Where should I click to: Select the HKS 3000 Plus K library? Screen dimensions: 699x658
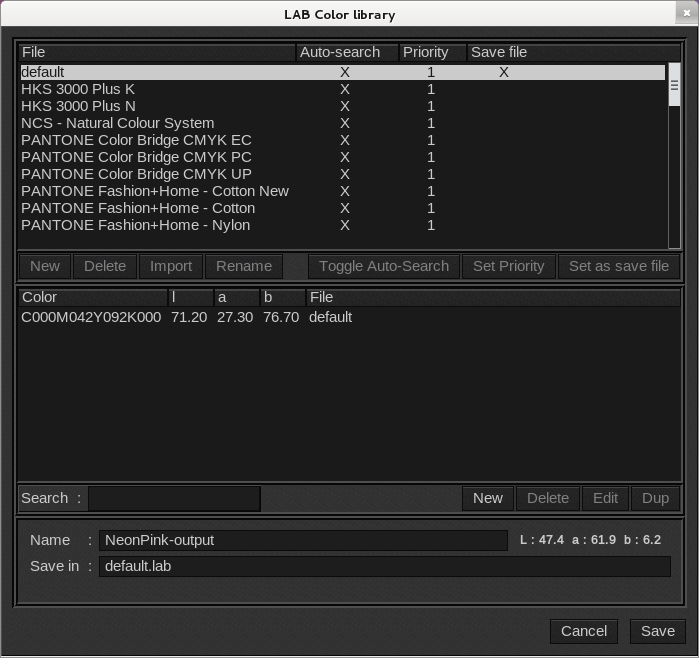(x=78, y=89)
